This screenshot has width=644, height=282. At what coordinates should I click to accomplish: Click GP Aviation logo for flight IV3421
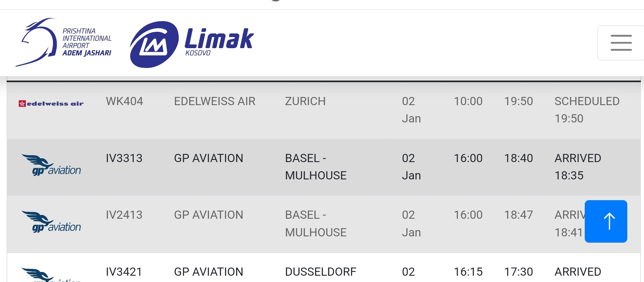pyautogui.click(x=51, y=275)
